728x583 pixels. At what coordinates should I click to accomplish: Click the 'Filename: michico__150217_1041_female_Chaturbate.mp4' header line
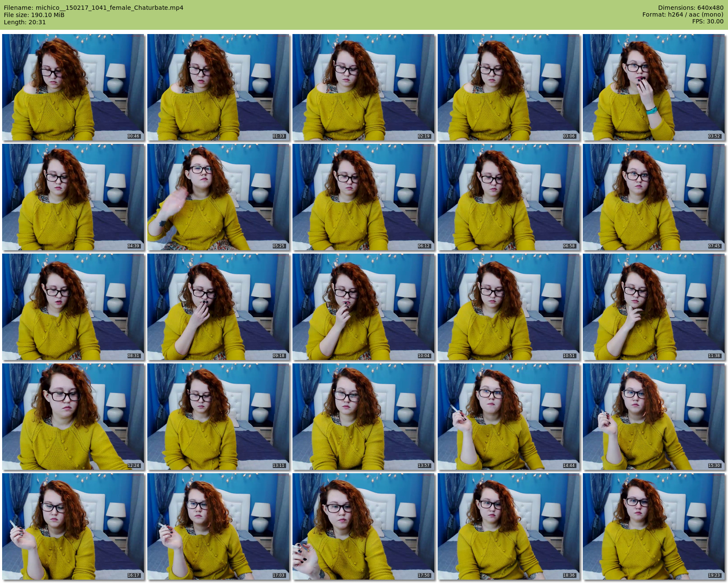[94, 8]
